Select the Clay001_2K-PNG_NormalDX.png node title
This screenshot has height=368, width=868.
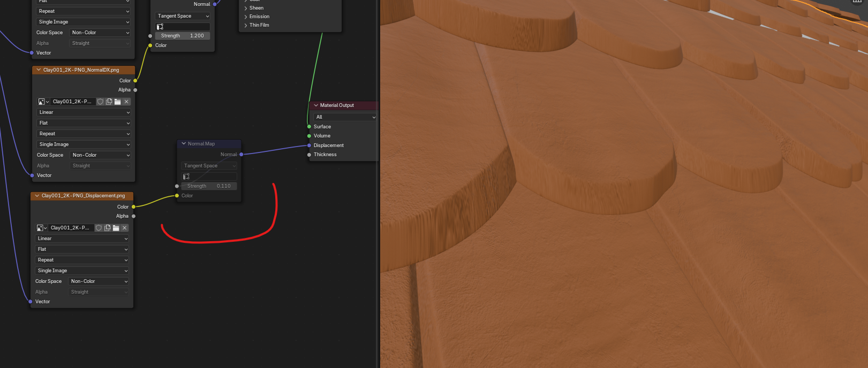(81, 70)
